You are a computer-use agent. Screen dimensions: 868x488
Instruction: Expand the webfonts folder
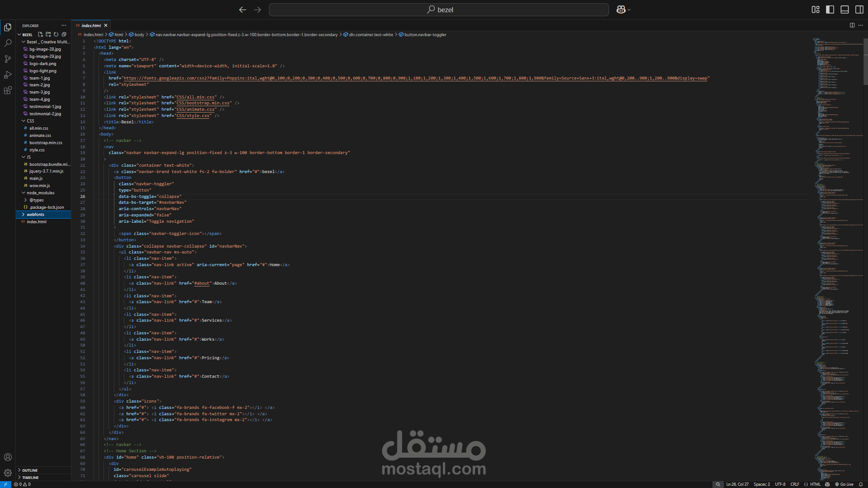tap(35, 215)
